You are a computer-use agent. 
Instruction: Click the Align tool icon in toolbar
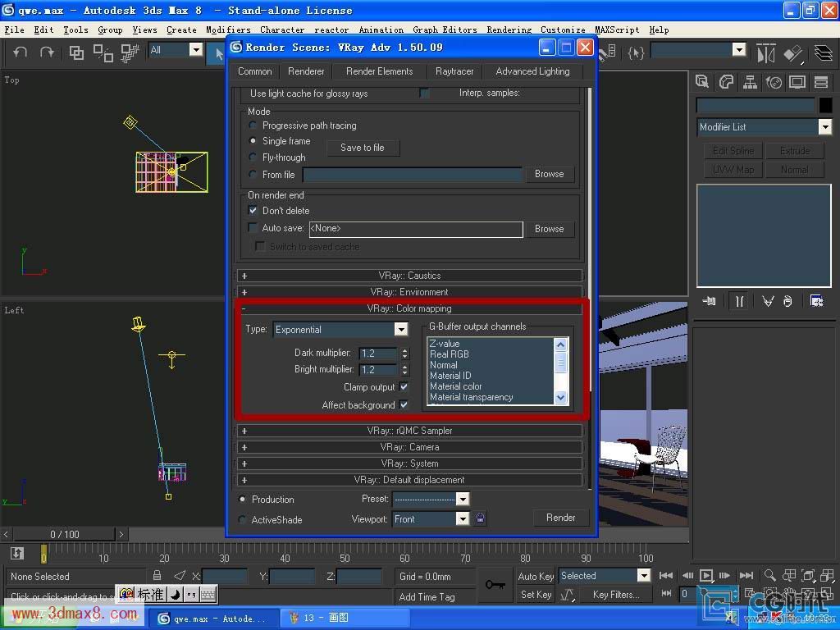point(793,52)
